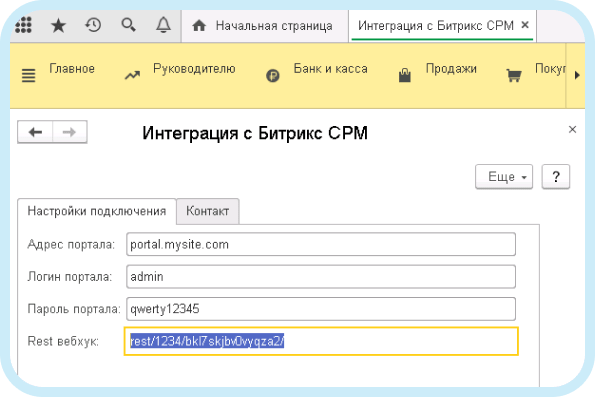Image resolution: width=595 pixels, height=397 pixels.
Task: Click the Пароль портала input field
Action: 321,309
